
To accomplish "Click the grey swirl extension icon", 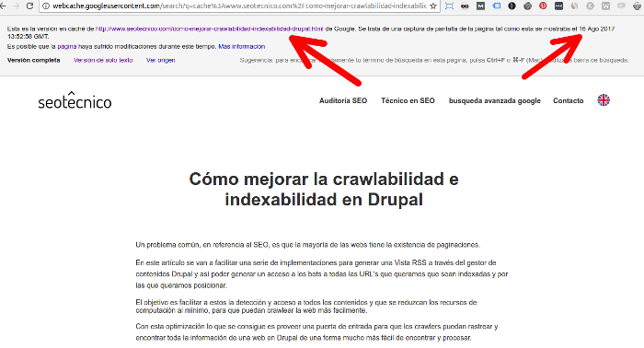I will pyautogui.click(x=574, y=6).
